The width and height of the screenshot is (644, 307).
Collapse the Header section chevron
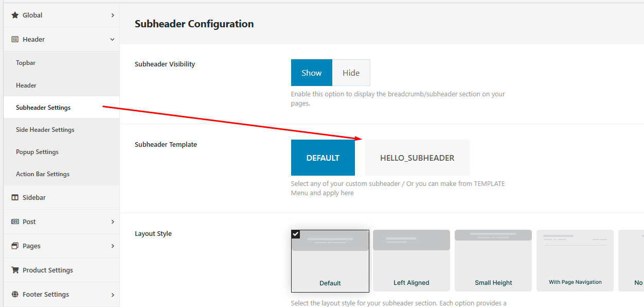pos(112,40)
